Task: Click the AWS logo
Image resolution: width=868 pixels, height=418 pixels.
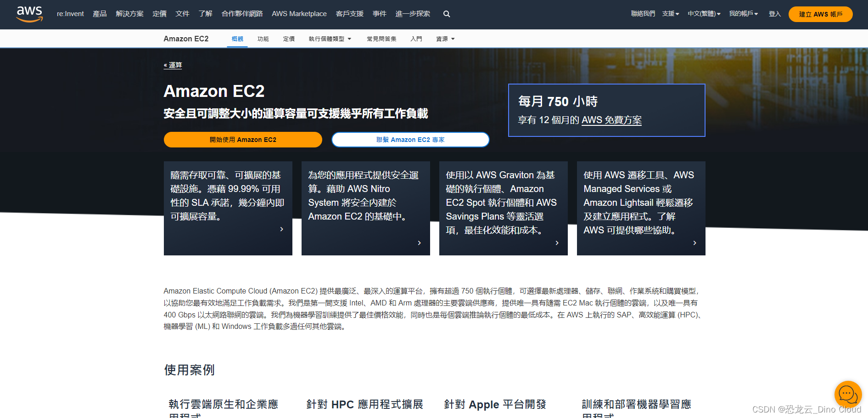Action: (29, 14)
